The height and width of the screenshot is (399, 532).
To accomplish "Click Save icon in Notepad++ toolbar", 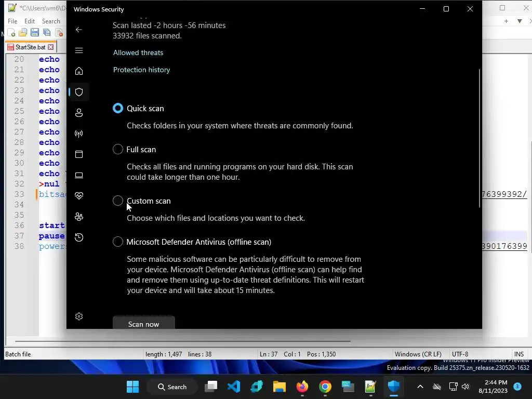I will (x=35, y=33).
